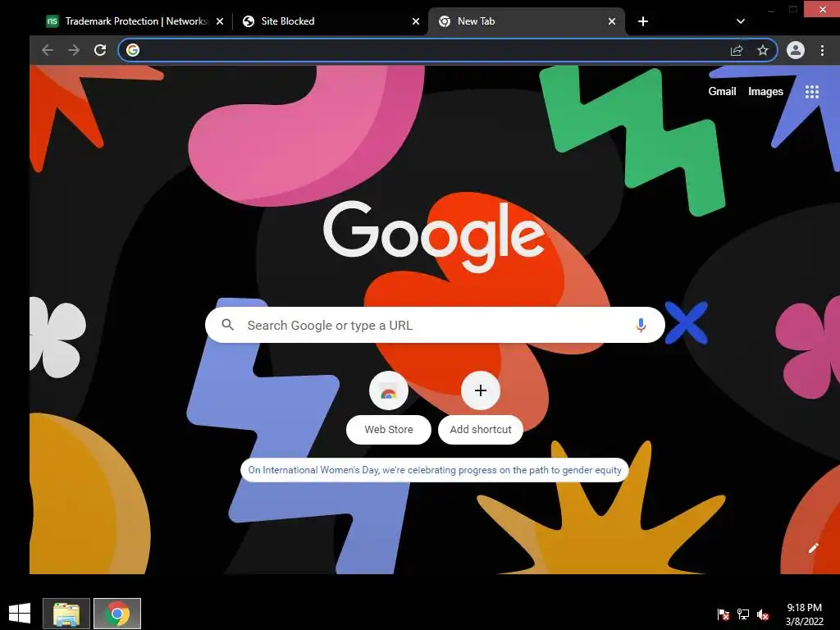Reload the page with the refresh icon
Viewport: 840px width, 630px height.
pos(99,50)
